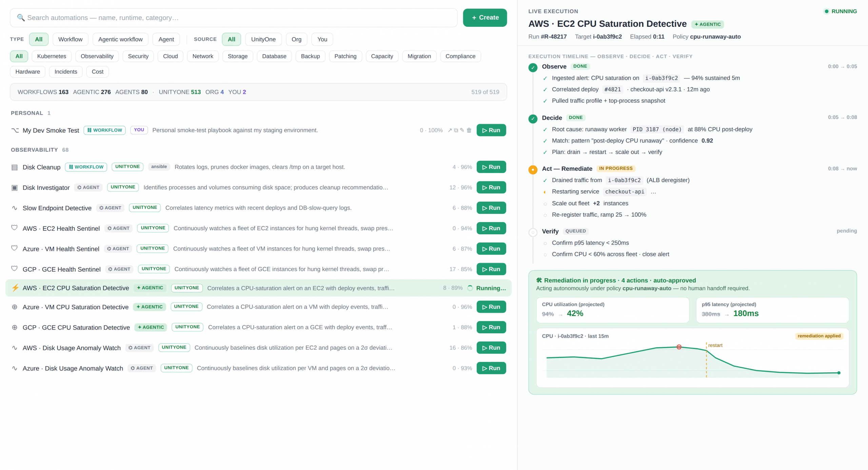Click the pencil edit icon for My Dev Smoke Test
The image size is (868, 470).
[x=462, y=130]
